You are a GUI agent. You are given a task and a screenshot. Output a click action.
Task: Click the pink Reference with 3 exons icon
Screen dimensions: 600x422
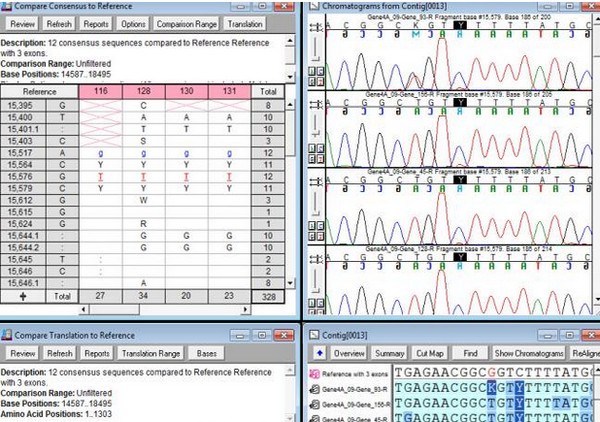(x=314, y=374)
